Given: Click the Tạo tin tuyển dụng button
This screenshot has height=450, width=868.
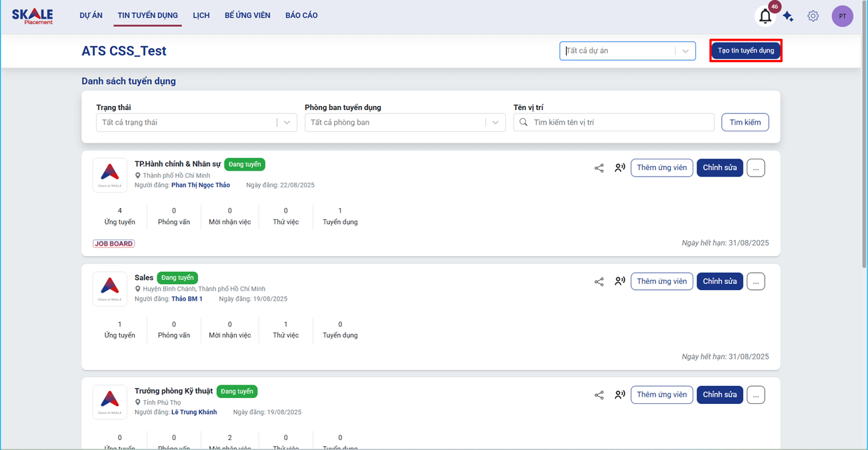Looking at the screenshot, I should coord(745,51).
